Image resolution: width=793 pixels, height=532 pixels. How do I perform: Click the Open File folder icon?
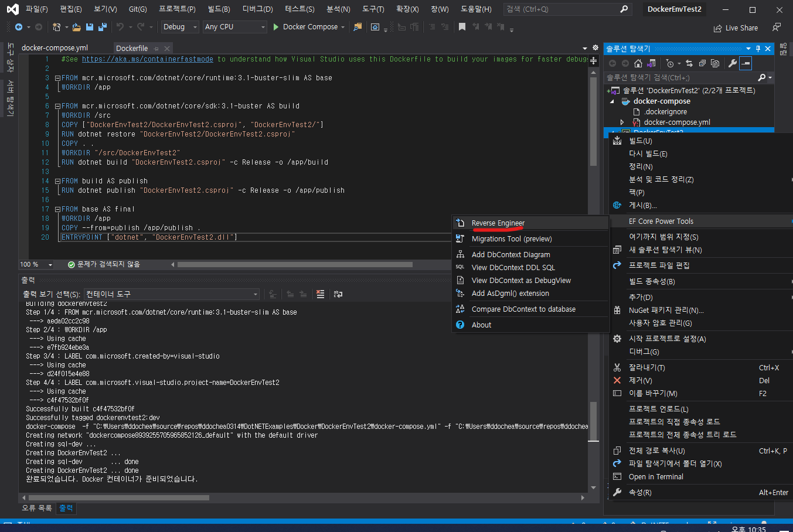pos(77,27)
